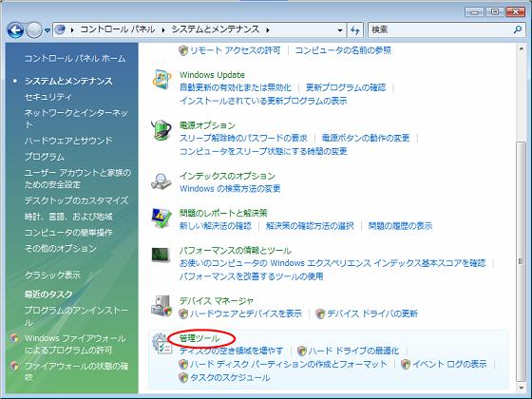This screenshot has width=532, height=399.
Task: Click the デバイス マネージャ computer icon
Action: [161, 306]
